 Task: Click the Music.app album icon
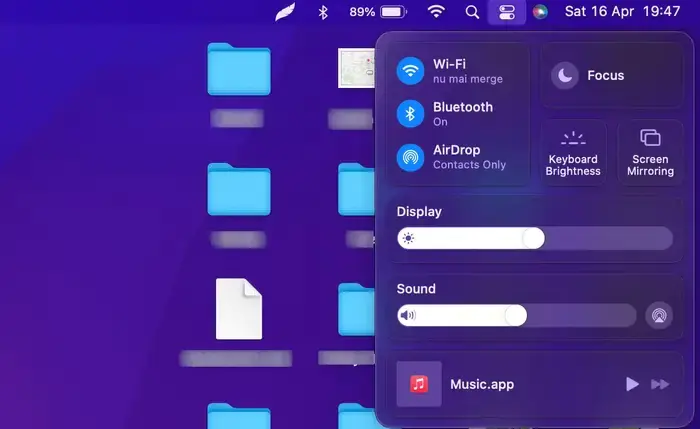pos(419,384)
